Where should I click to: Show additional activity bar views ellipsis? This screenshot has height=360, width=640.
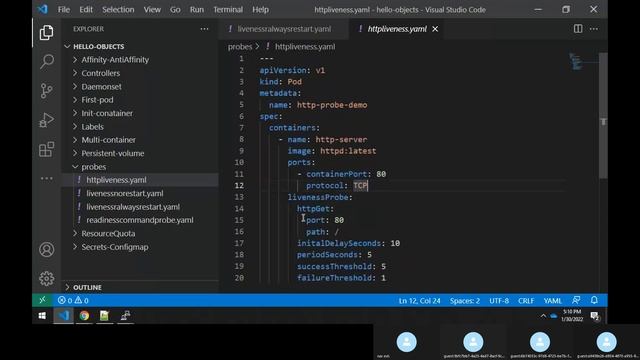(47, 178)
